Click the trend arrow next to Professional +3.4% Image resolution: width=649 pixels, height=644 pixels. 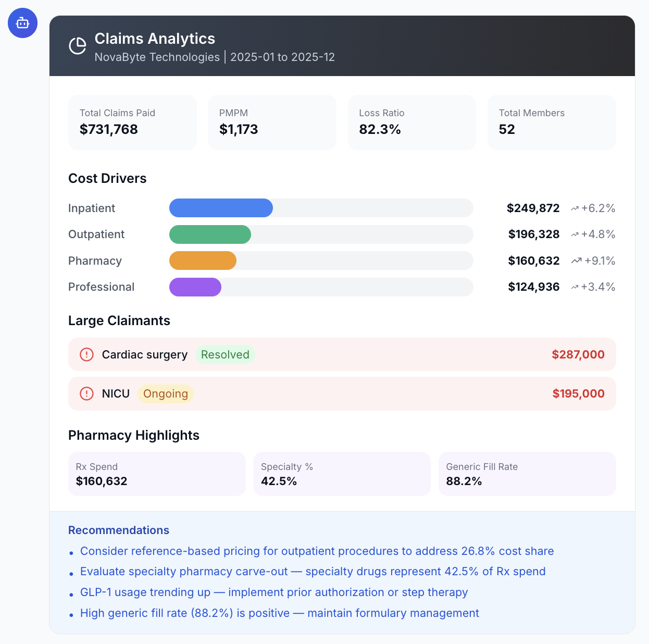coord(575,287)
